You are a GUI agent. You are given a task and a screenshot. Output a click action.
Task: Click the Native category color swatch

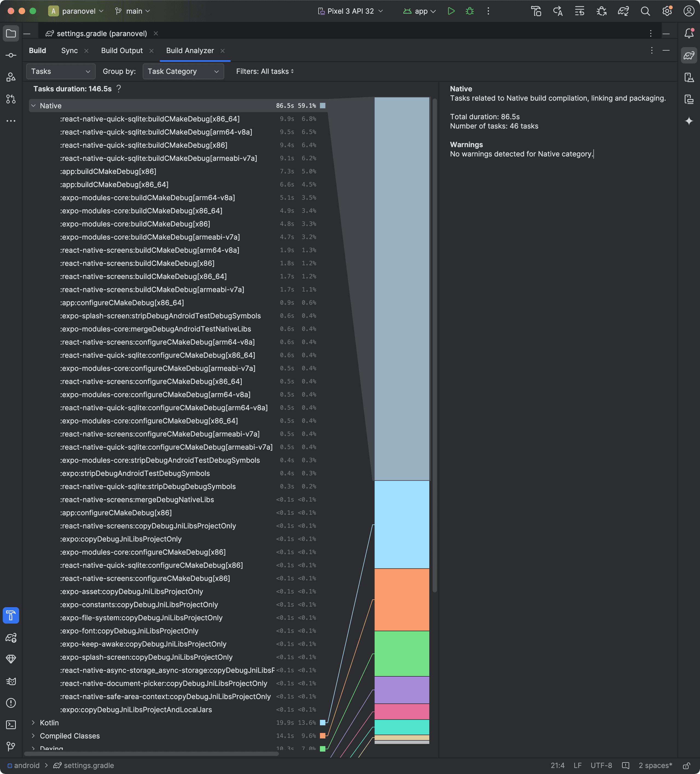[323, 105]
